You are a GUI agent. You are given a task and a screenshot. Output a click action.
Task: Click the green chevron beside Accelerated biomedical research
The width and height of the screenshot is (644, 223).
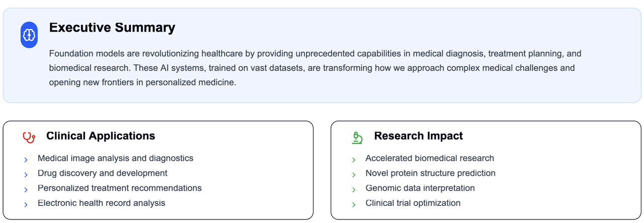[x=354, y=160]
